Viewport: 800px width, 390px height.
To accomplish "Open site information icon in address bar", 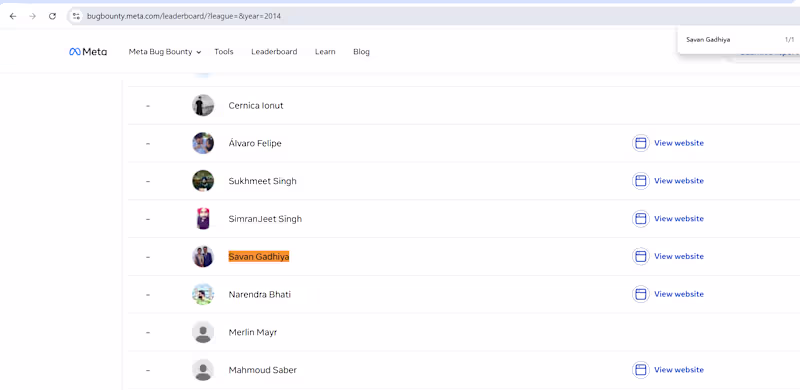I will coord(76,16).
